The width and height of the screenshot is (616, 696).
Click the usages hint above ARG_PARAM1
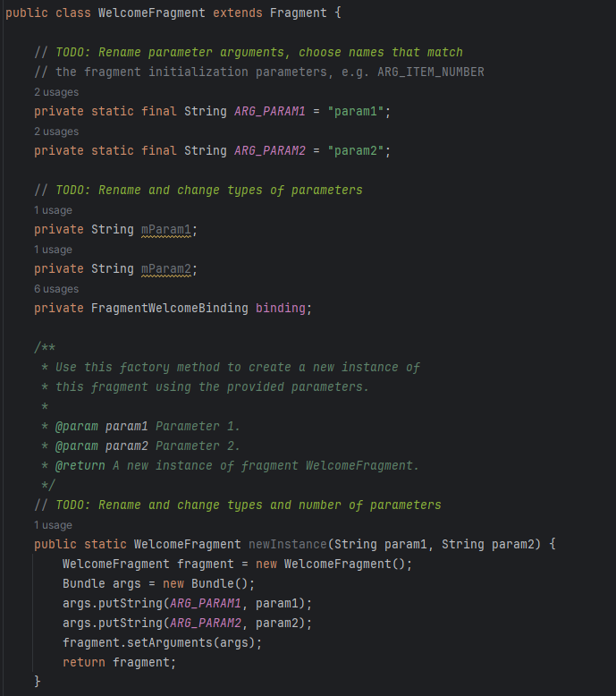coord(56,92)
